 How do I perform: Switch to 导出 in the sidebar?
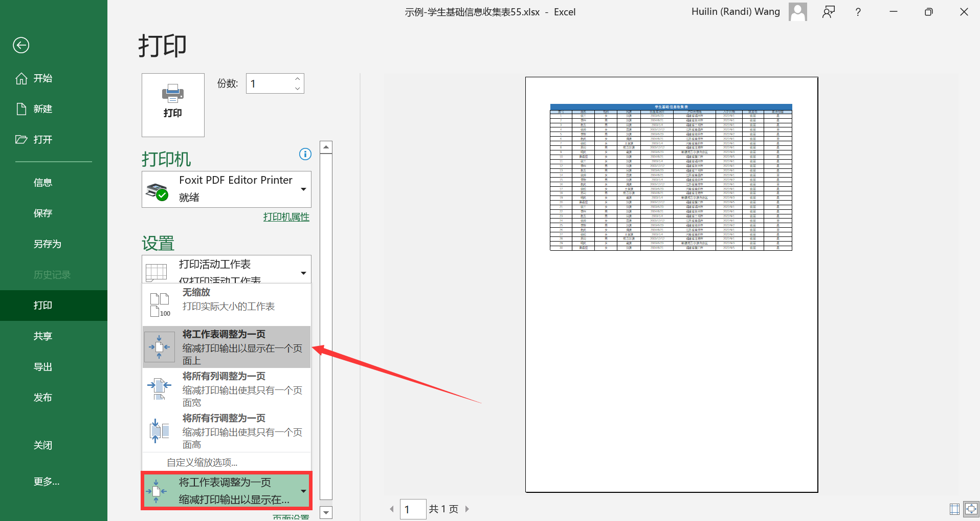pyautogui.click(x=42, y=366)
